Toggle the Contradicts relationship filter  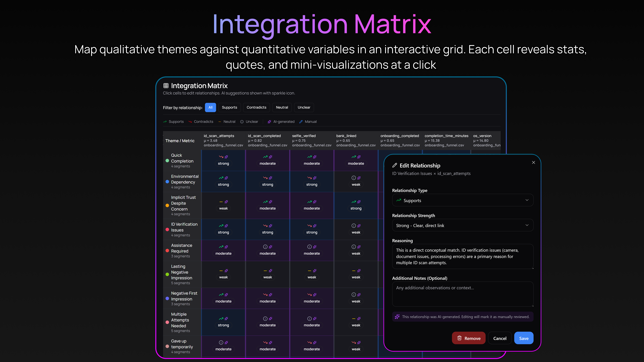[x=256, y=107]
